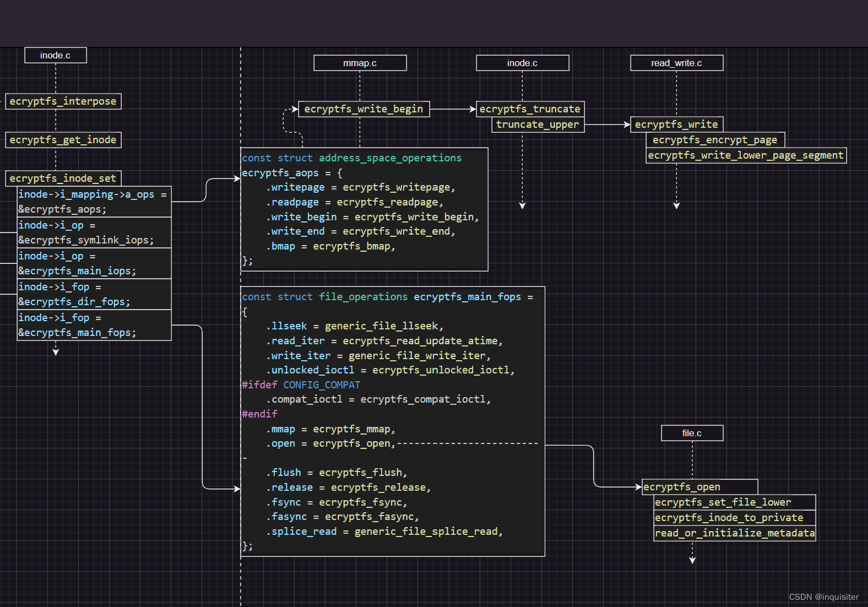Select the top-left inode.c file box

pos(56,55)
